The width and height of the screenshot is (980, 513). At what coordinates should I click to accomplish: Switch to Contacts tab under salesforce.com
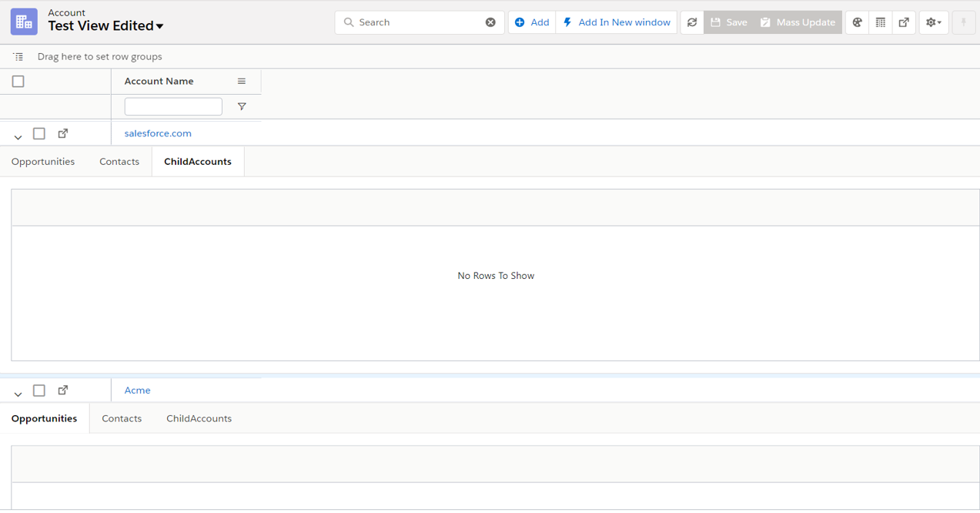pos(119,162)
